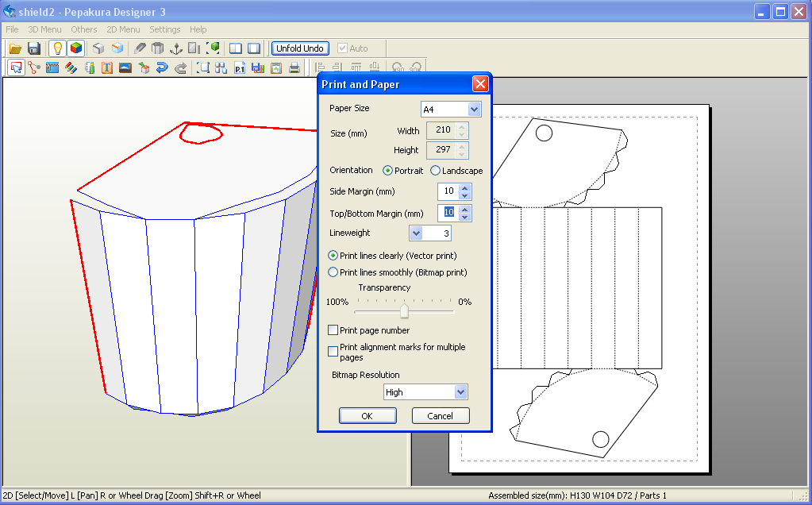This screenshot has height=505, width=812.
Task: Click the Top/Bottom Margin value field
Action: coord(448,213)
